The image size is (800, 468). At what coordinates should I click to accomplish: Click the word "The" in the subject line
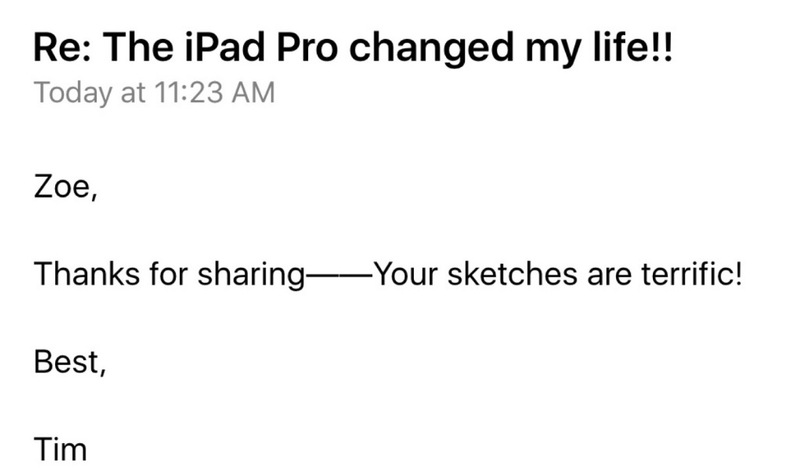pos(139,47)
